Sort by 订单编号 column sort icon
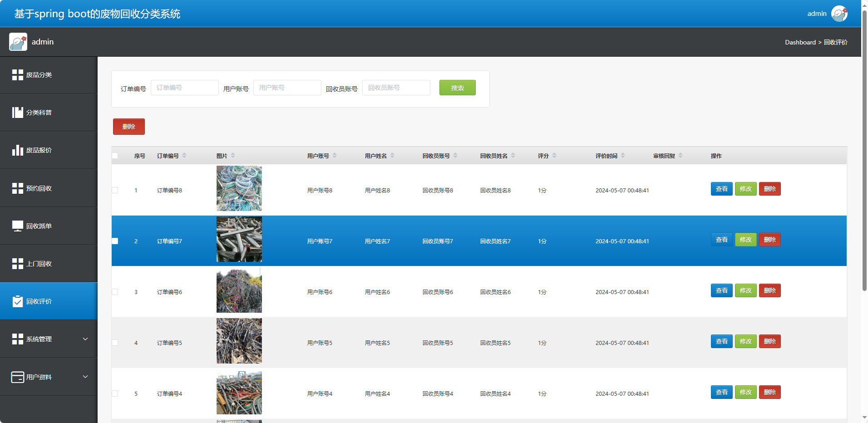The width and height of the screenshot is (868, 423). (x=184, y=156)
